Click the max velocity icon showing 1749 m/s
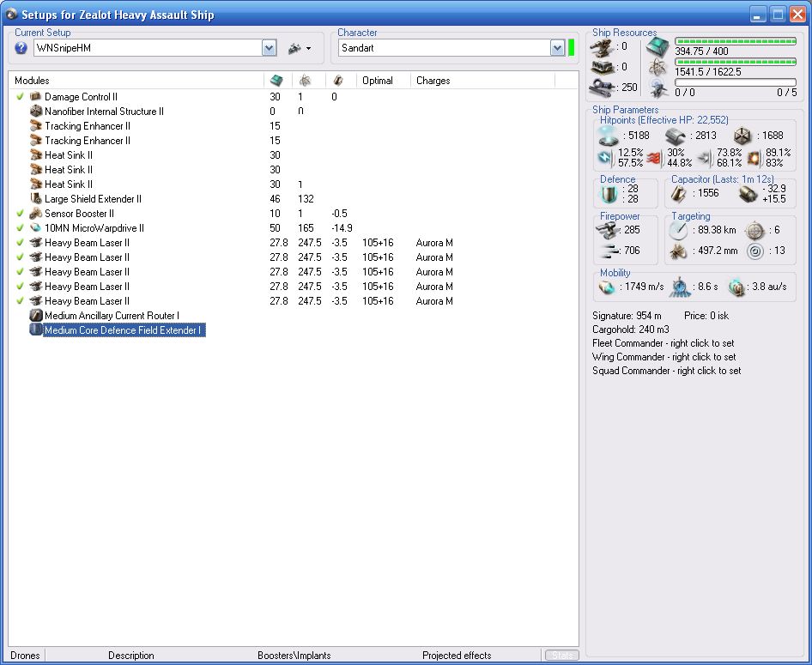This screenshot has width=812, height=665. 607,287
